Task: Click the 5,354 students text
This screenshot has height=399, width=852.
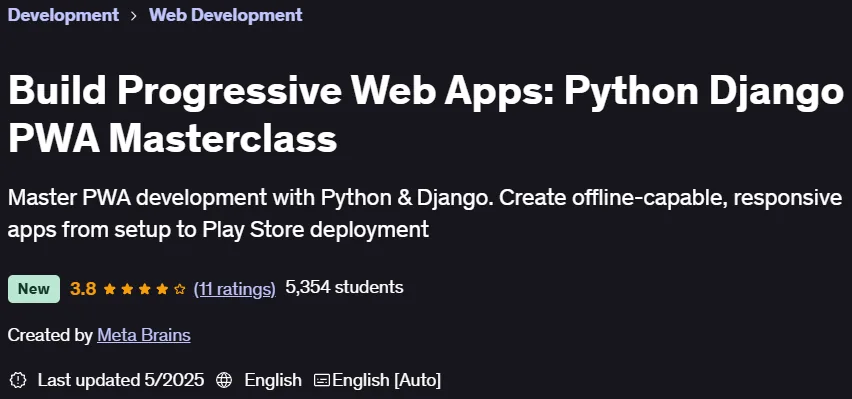Action: coord(344,287)
